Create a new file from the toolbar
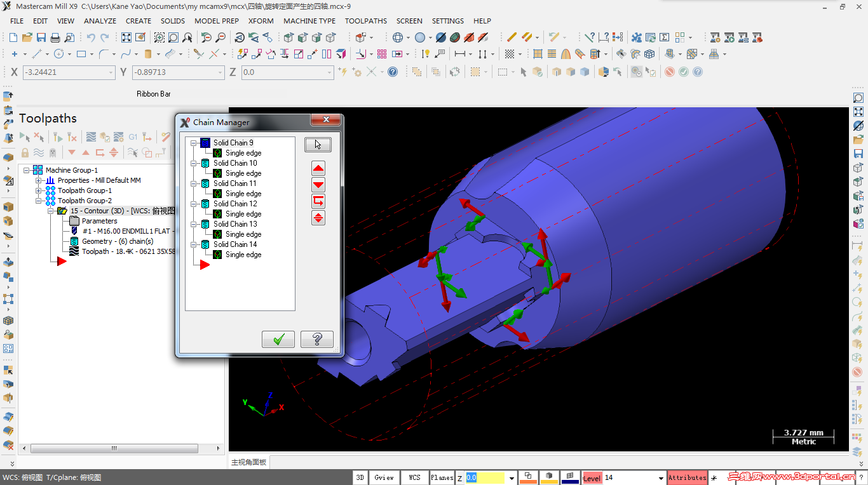 pos(14,37)
